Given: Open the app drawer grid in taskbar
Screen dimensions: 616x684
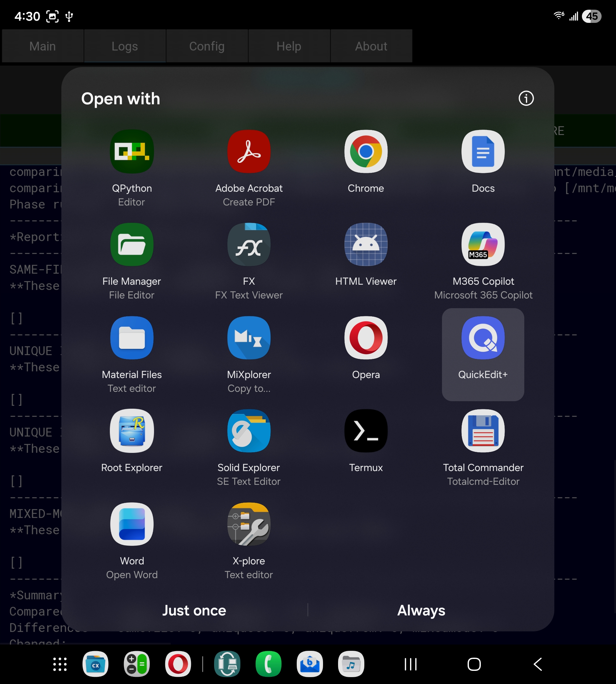Looking at the screenshot, I should [60, 664].
